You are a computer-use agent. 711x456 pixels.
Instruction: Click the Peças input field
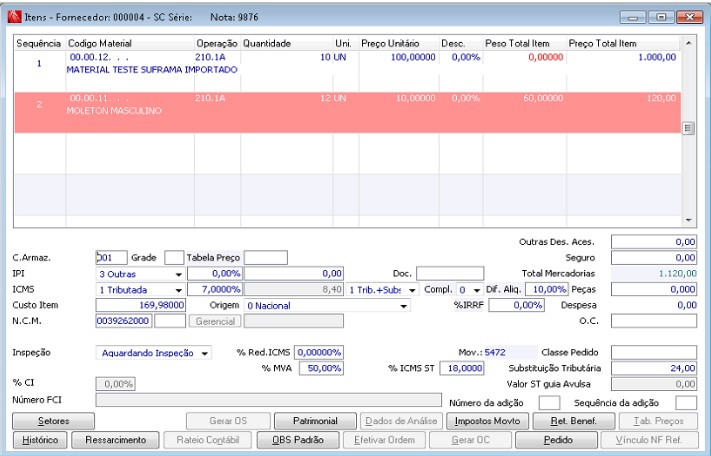click(654, 289)
